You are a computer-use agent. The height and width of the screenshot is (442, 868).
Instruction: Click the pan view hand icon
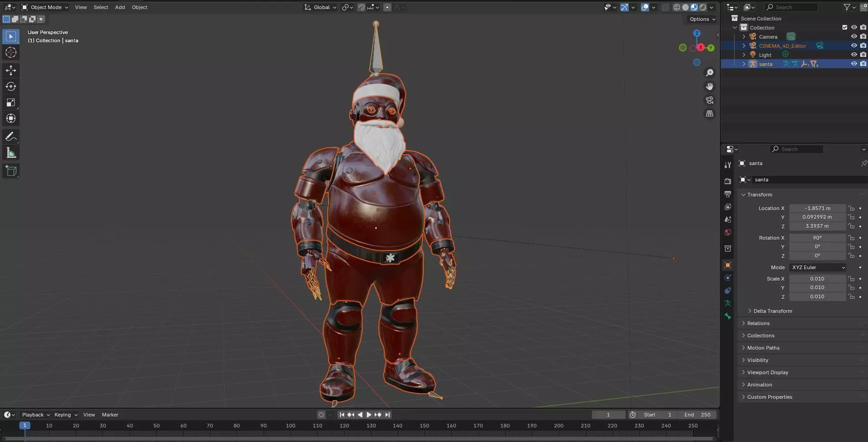[x=710, y=86]
